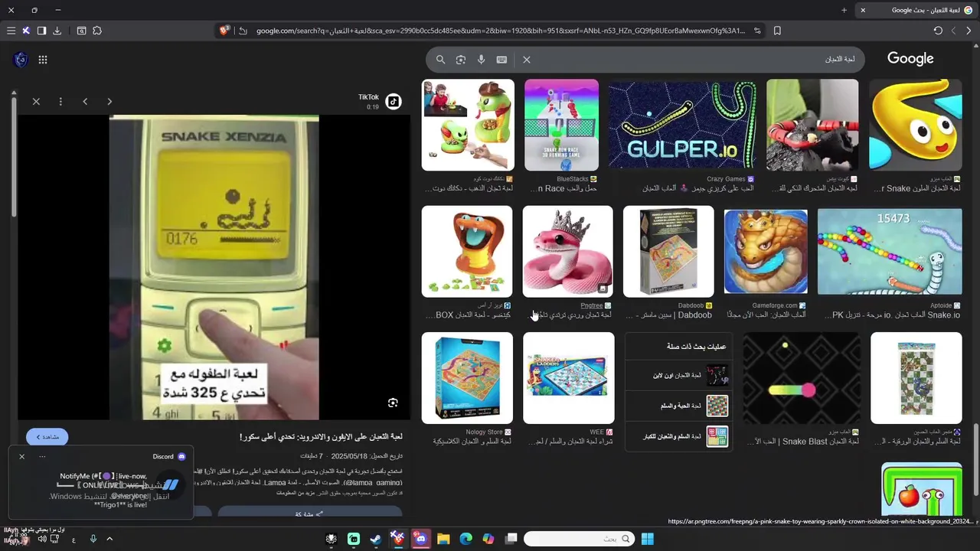Viewport: 980px width, 551px height.
Task: Open Discord from the taskbar
Action: (x=420, y=539)
